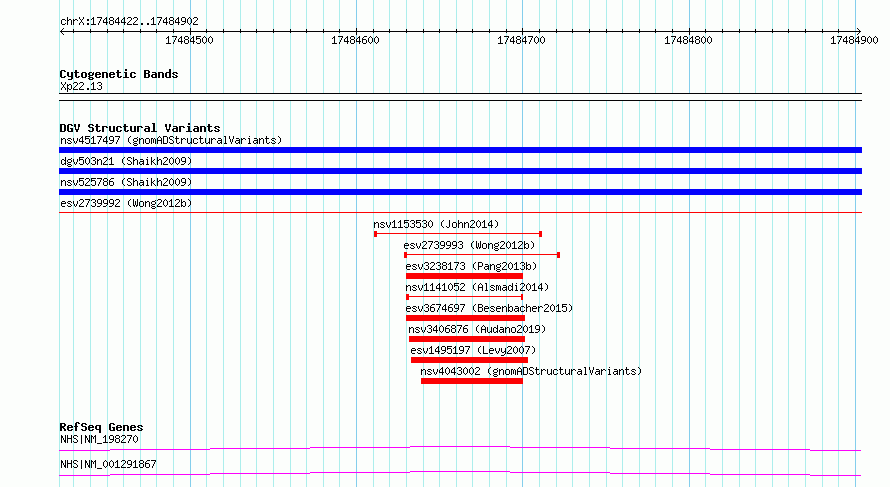This screenshot has height=487, width=890.
Task: Click red bar under esv3238173
Action: [x=464, y=276]
